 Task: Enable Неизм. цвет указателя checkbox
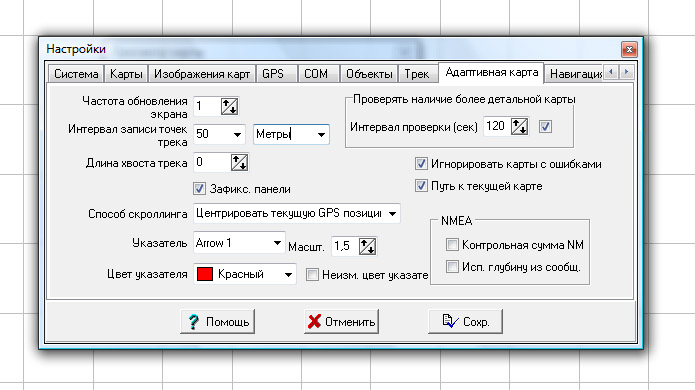pos(312,275)
